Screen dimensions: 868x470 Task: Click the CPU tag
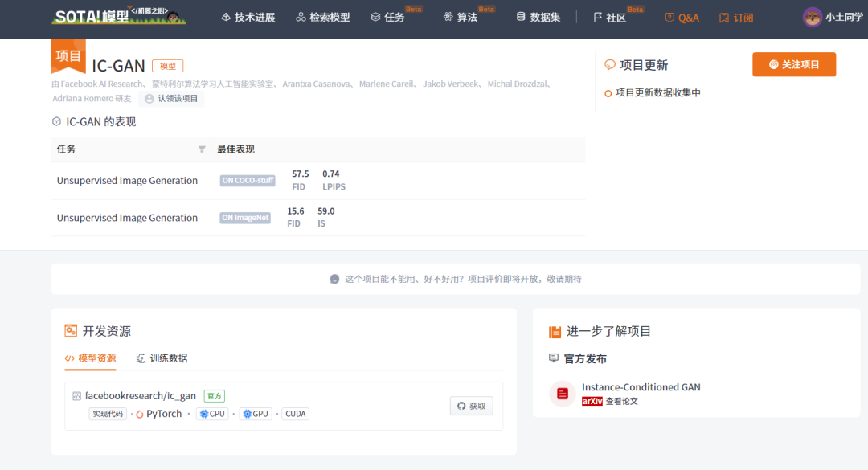pyautogui.click(x=212, y=414)
